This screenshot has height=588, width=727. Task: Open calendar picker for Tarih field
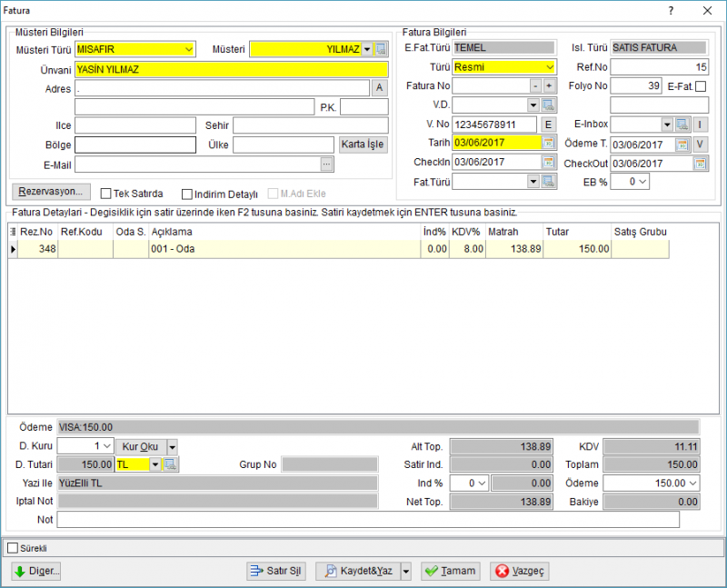point(548,143)
